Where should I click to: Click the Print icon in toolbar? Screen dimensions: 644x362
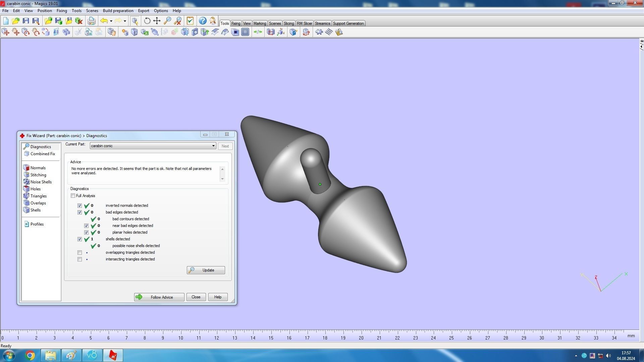tap(91, 21)
